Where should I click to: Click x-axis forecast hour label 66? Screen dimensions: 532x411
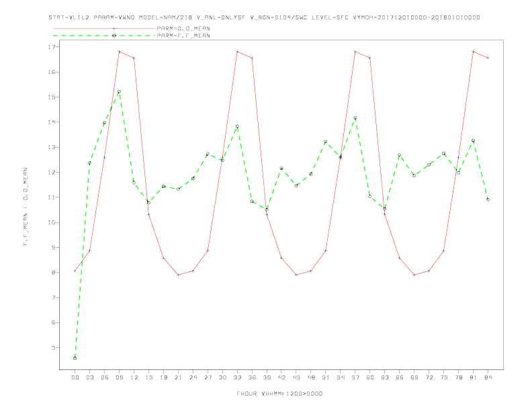[400, 377]
